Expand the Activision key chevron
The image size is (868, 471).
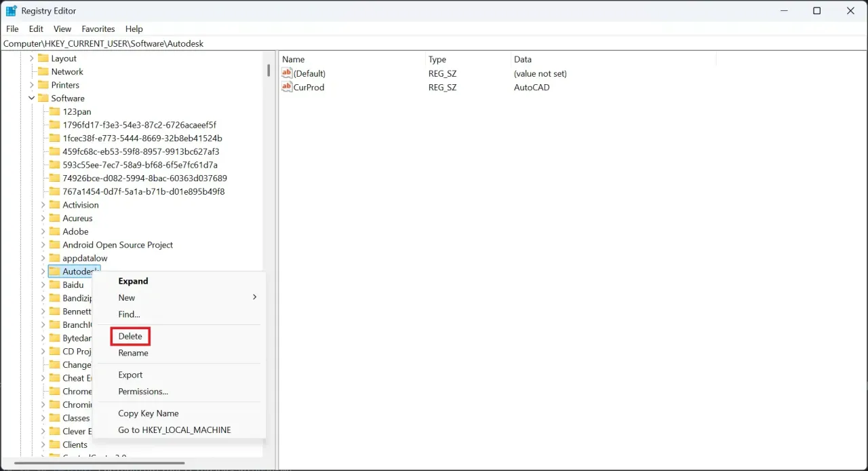pos(43,205)
